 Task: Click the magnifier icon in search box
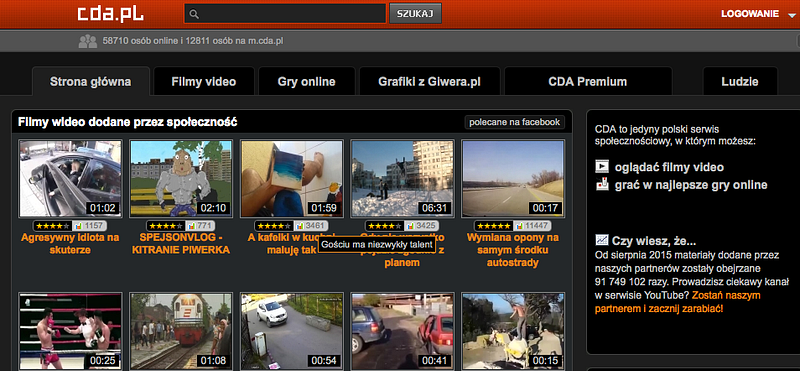click(x=193, y=14)
